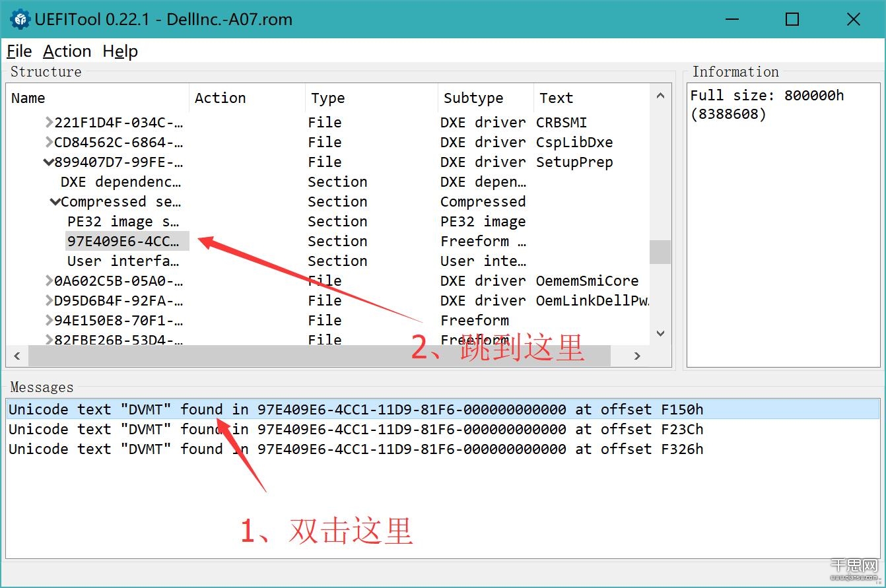Expand the 94E150E8-70F1 tree item
The image size is (886, 588).
pyautogui.click(x=49, y=320)
